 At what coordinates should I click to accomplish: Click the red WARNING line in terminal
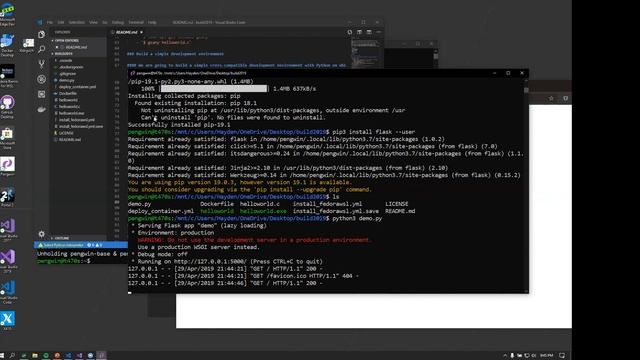tap(255, 240)
